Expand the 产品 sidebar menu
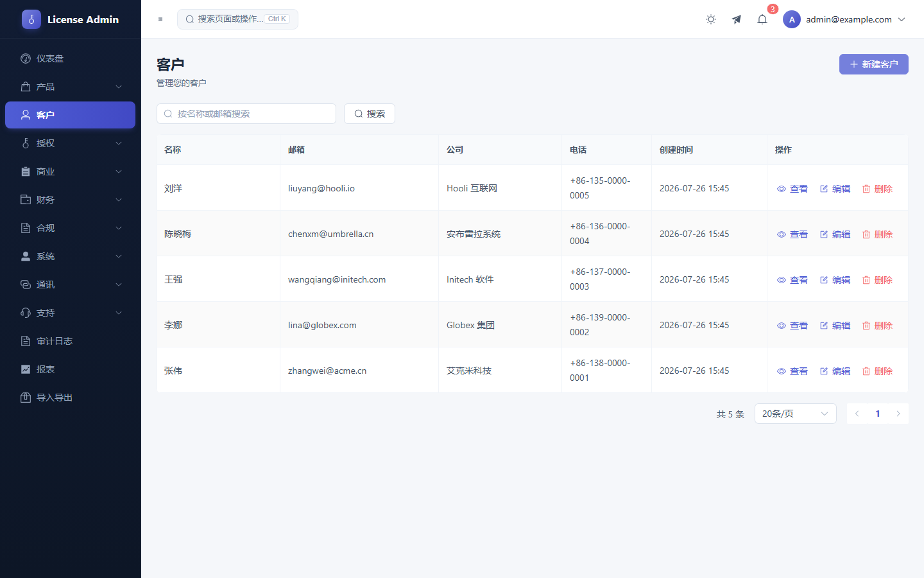Image resolution: width=924 pixels, height=578 pixels. click(71, 87)
